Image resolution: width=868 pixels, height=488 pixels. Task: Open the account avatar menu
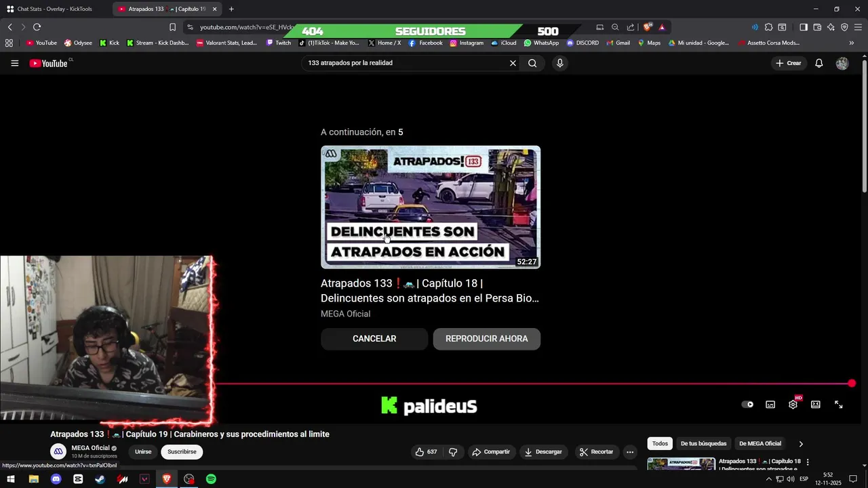pyautogui.click(x=842, y=63)
